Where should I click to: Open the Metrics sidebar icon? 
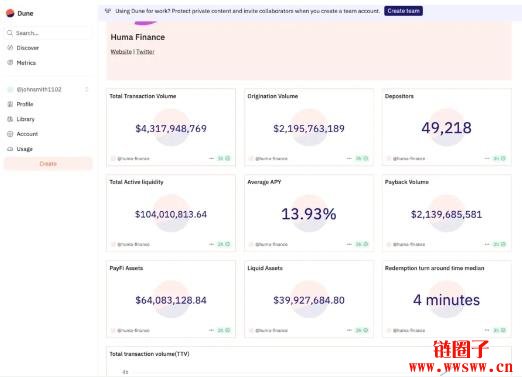point(10,63)
